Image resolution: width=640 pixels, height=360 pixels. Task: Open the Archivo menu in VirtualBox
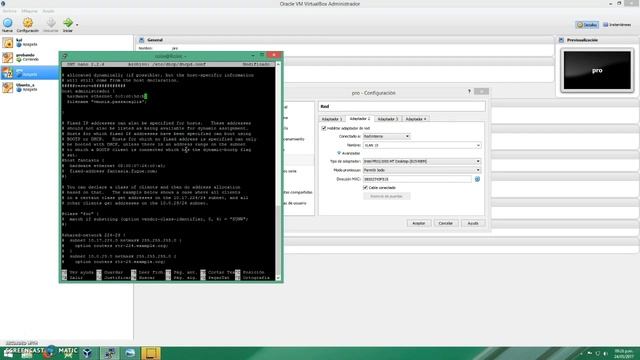9,11
